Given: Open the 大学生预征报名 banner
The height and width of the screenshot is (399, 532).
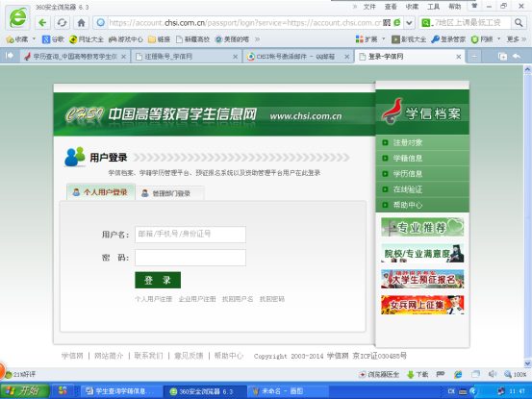Looking at the screenshot, I should coord(422,279).
